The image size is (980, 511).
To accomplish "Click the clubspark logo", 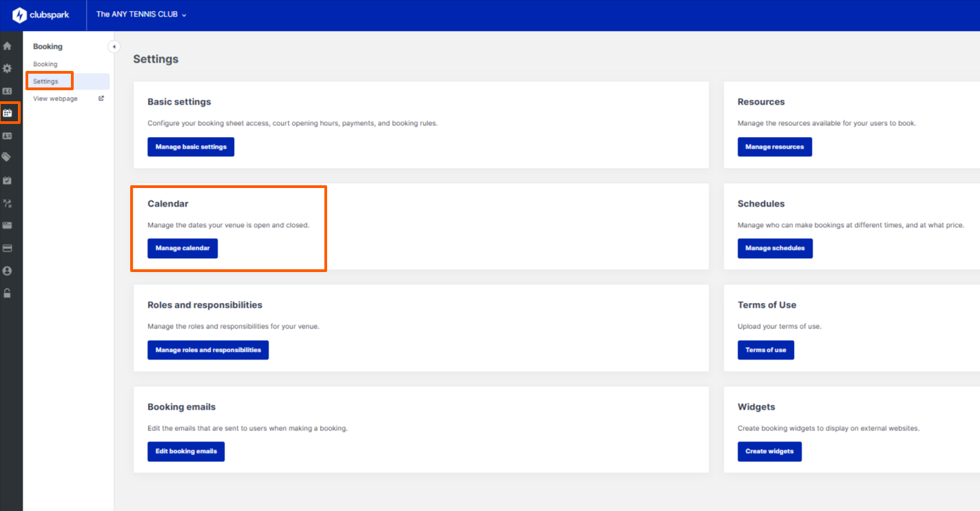I will coord(41,15).
